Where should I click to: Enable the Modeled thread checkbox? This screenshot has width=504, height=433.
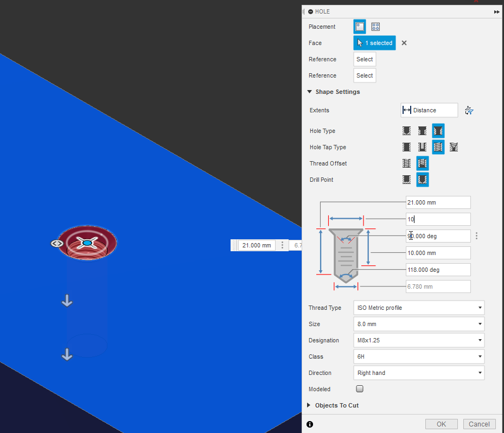tap(360, 389)
